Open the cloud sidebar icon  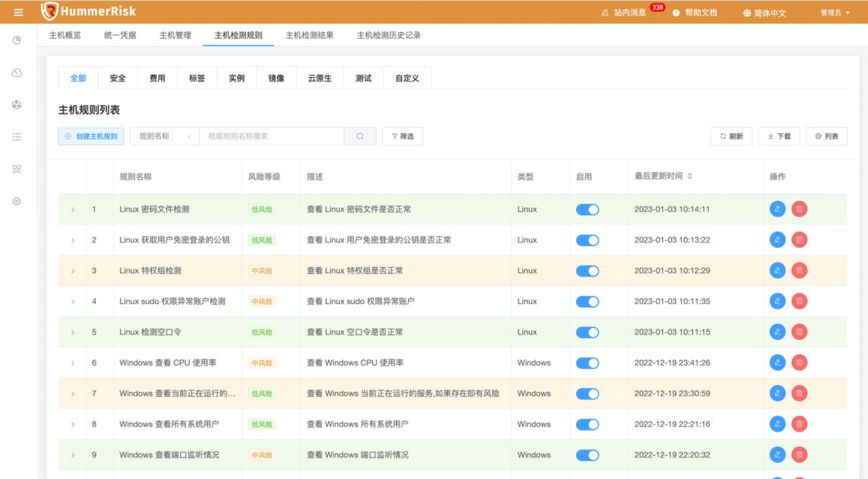point(17,72)
